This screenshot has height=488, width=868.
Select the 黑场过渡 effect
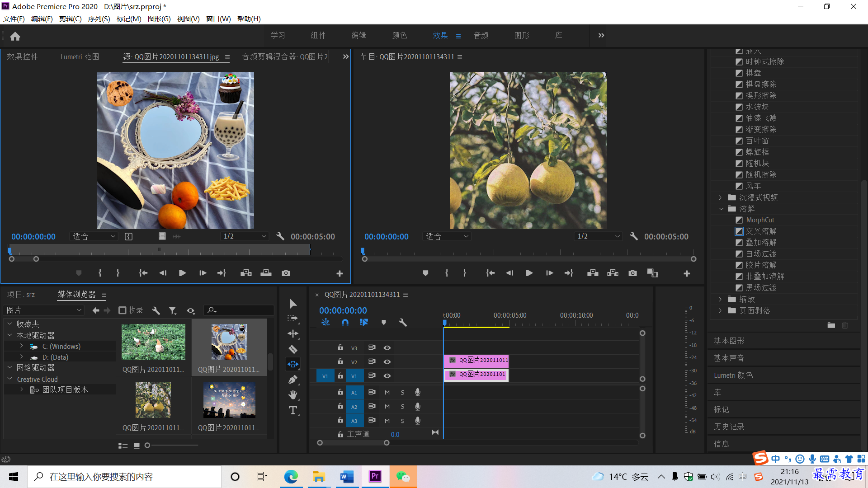coord(761,288)
